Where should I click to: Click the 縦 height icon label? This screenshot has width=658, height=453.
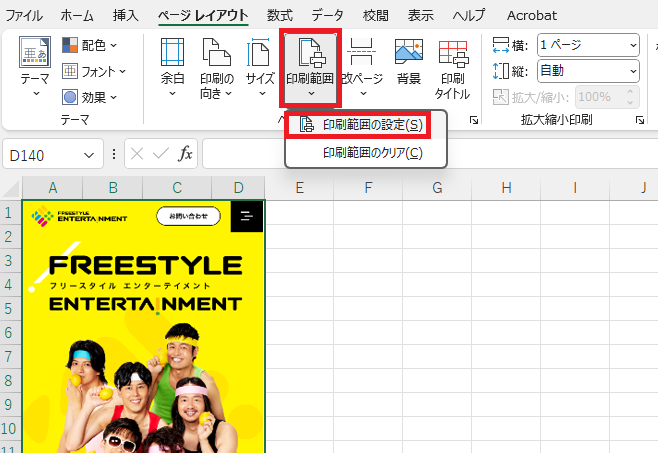pyautogui.click(x=510, y=71)
